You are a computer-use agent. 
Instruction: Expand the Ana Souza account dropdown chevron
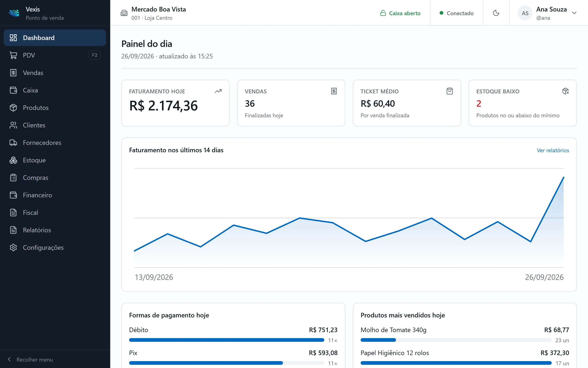[574, 13]
